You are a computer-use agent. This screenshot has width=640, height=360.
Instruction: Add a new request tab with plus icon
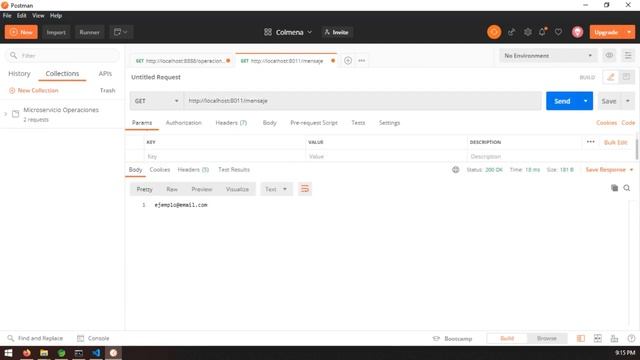point(348,60)
